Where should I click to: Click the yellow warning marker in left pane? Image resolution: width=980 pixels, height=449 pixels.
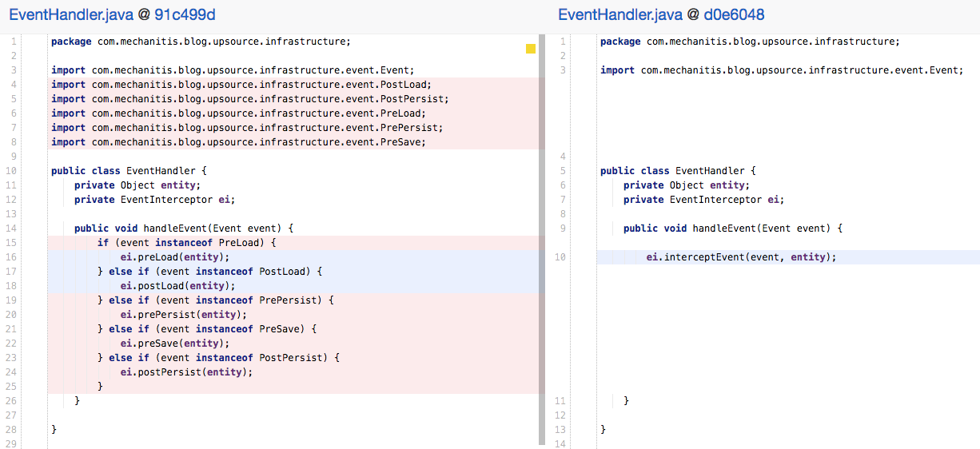pos(531,50)
